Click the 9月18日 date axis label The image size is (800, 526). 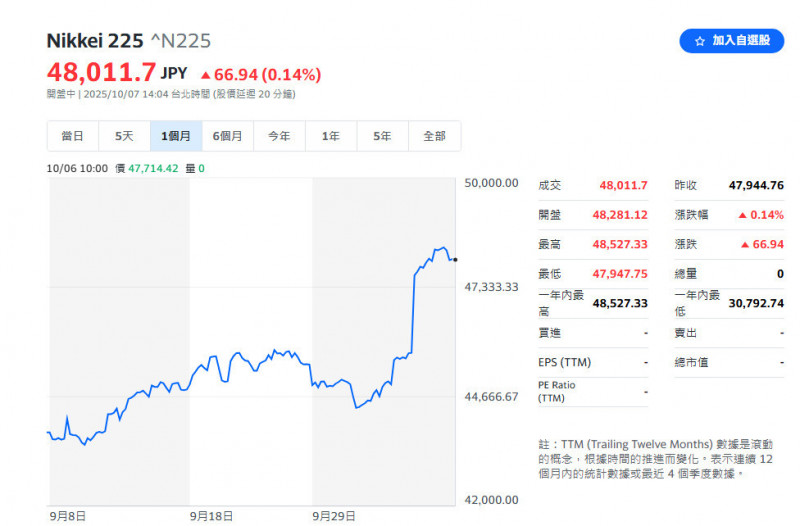point(211,516)
